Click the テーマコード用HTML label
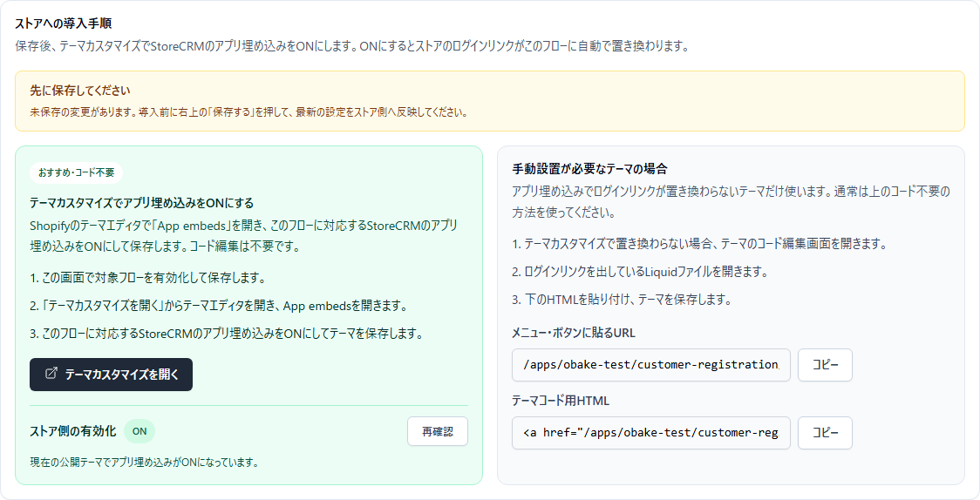This screenshot has width=980, height=500. [561, 401]
